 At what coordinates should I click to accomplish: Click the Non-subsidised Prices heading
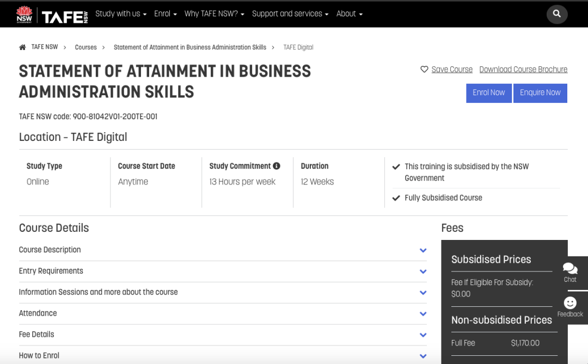[x=501, y=320]
